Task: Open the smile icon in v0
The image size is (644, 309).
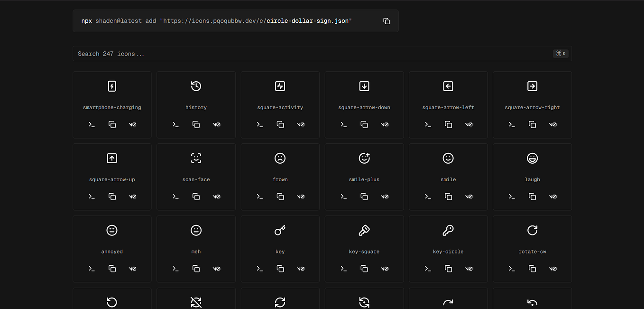Action: tap(469, 196)
